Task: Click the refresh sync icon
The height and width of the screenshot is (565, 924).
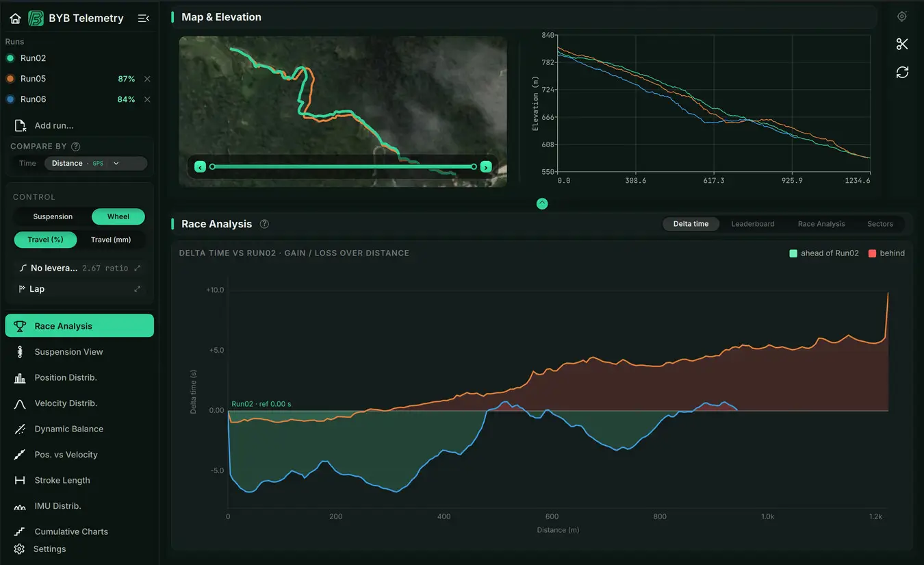Action: coord(902,72)
